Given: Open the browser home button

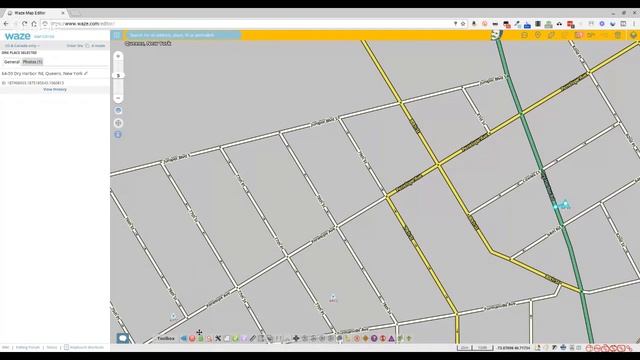Looking at the screenshot, I should click(34, 24).
